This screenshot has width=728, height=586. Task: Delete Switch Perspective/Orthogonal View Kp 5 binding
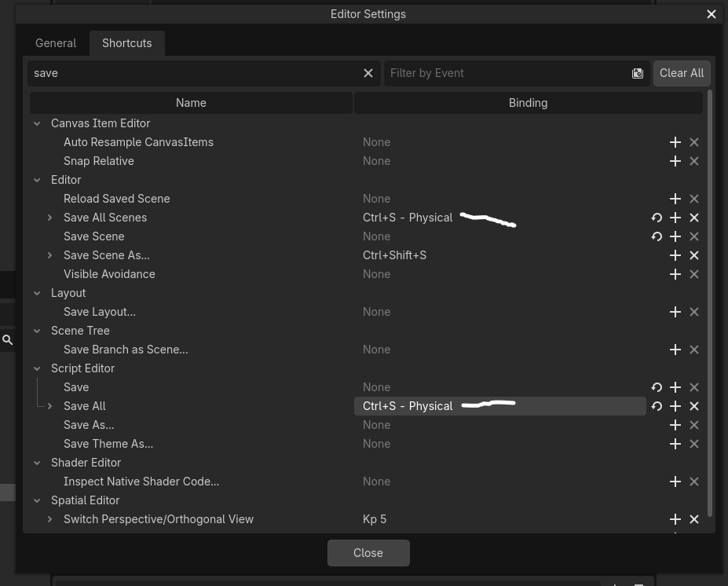(x=694, y=519)
